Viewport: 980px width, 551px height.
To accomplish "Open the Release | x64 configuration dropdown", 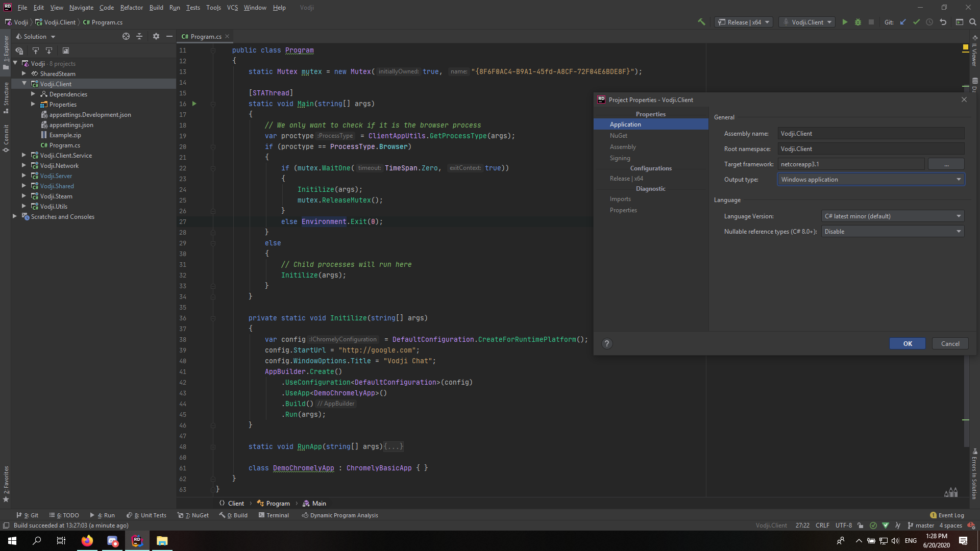I will (743, 22).
